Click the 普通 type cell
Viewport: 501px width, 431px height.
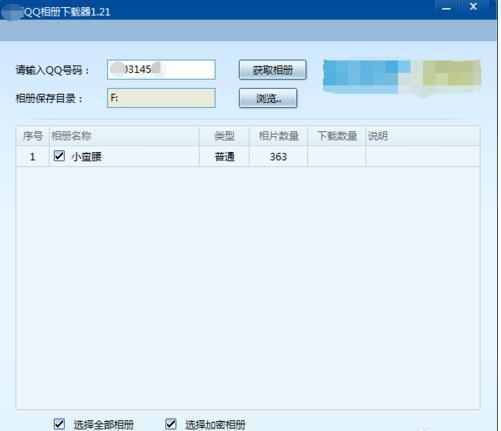pyautogui.click(x=224, y=156)
